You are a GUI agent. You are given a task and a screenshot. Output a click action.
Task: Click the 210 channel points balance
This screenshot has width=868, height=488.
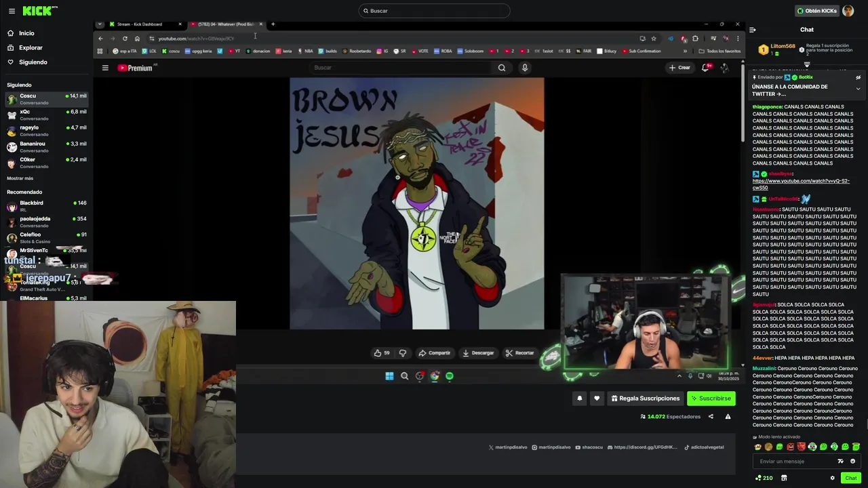764,478
